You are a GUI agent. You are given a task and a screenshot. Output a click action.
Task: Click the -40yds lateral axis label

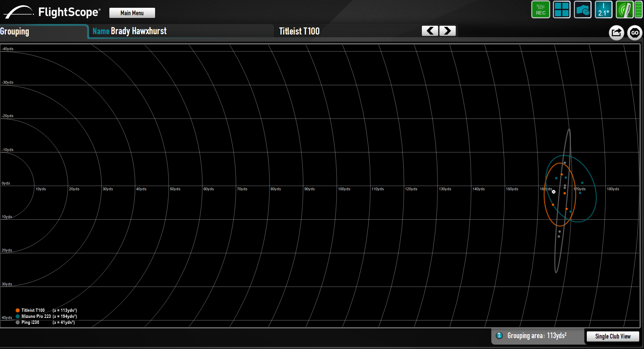[x=7, y=49]
